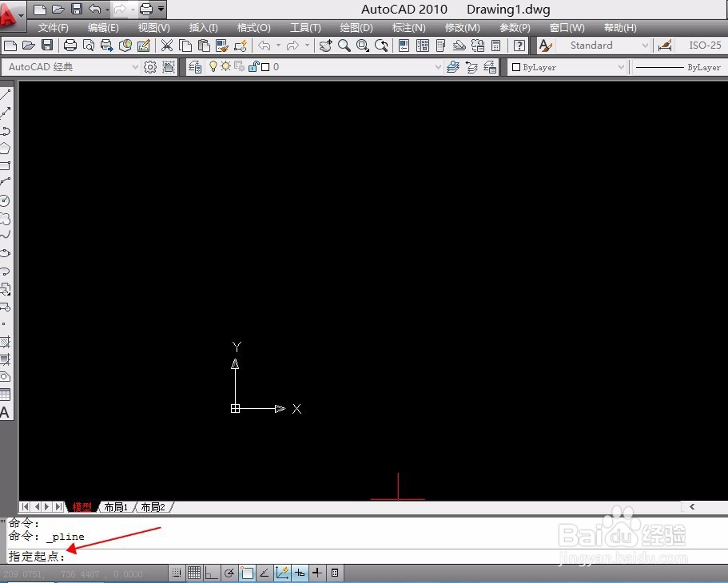
Task: Click the Block Editor lightning icon
Action: pos(241,46)
